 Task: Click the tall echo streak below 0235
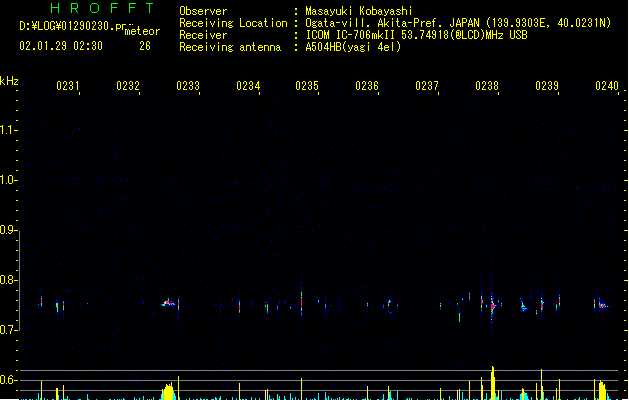pyautogui.click(x=301, y=302)
